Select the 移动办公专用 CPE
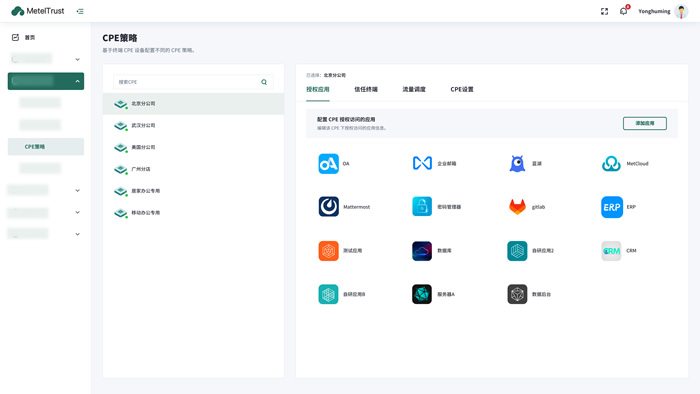 193,213
